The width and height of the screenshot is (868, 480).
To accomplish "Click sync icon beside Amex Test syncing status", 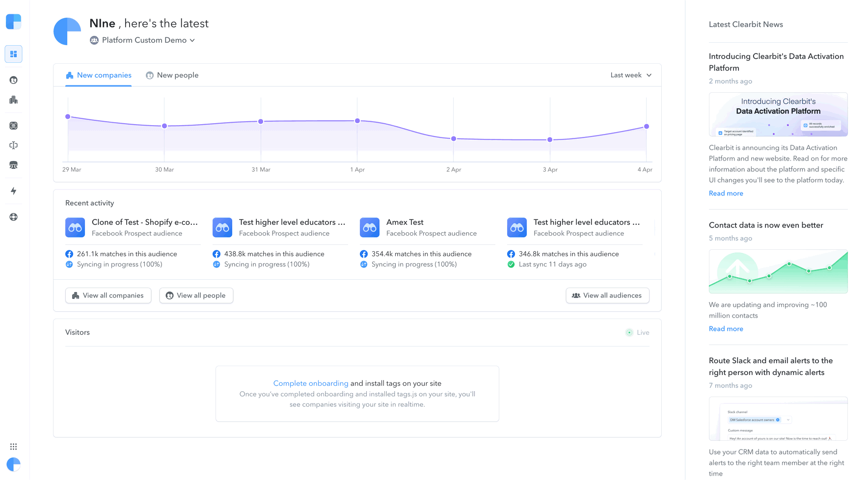I will click(364, 265).
